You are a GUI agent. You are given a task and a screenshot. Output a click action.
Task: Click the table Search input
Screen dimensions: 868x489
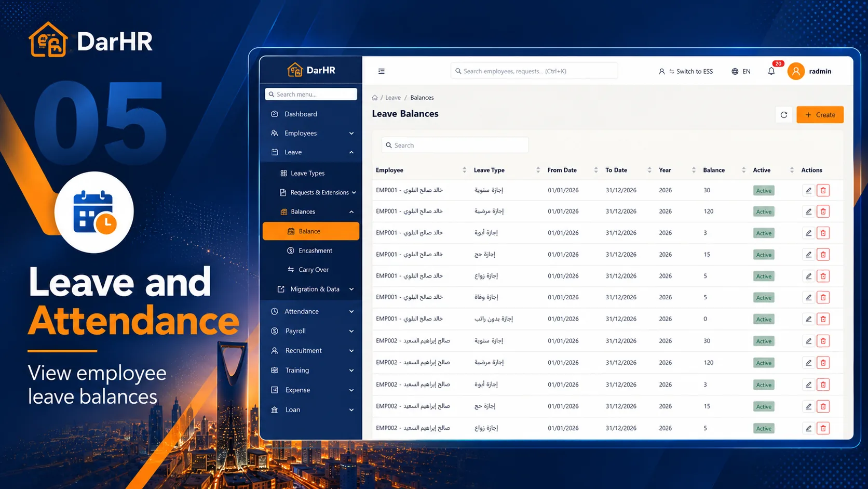(455, 146)
